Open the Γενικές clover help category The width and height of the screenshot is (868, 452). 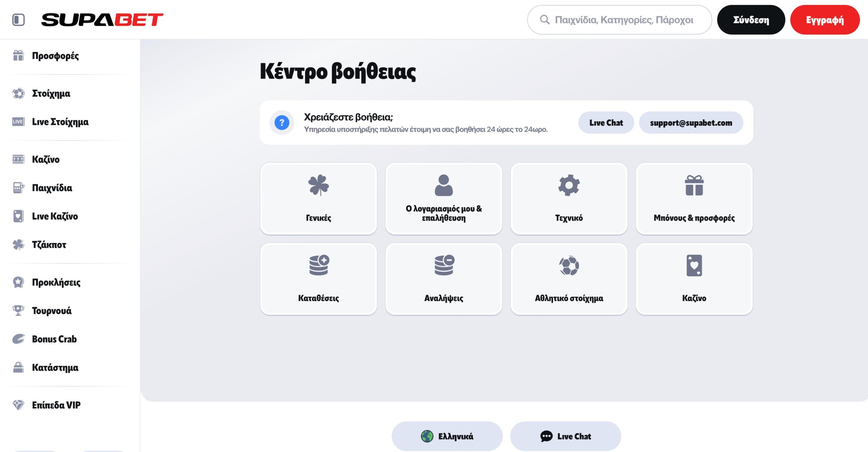(318, 199)
